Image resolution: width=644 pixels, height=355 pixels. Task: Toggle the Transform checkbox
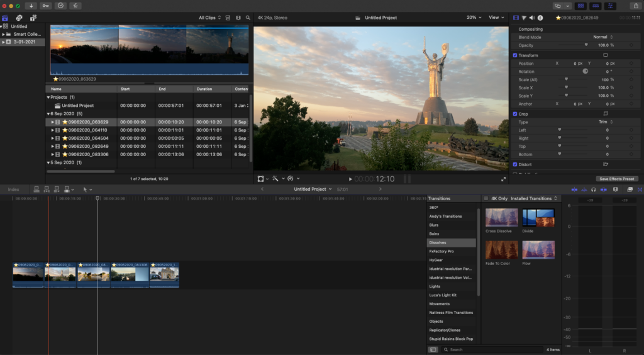[515, 55]
